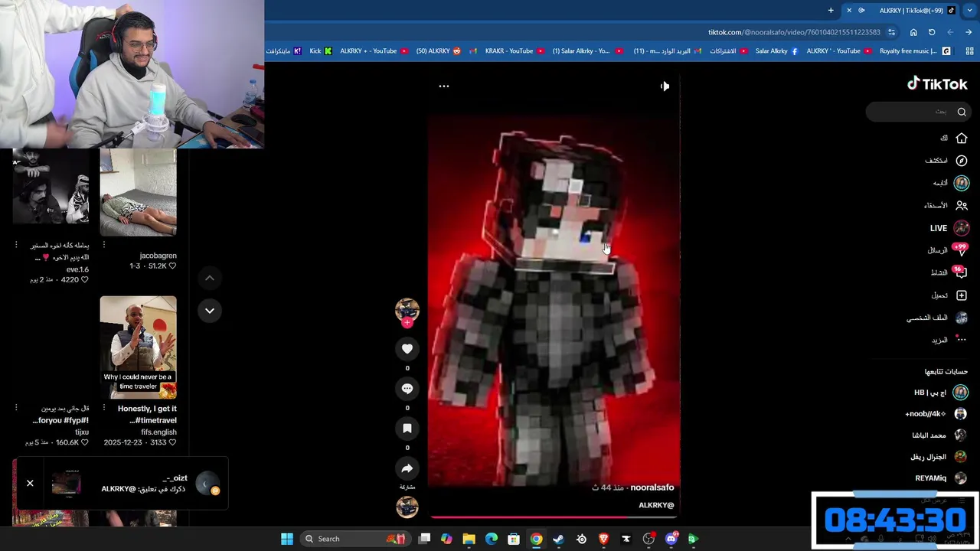Viewport: 980px width, 551px height.
Task: Open followed account 'محمد الباشا'
Action: [x=940, y=435]
